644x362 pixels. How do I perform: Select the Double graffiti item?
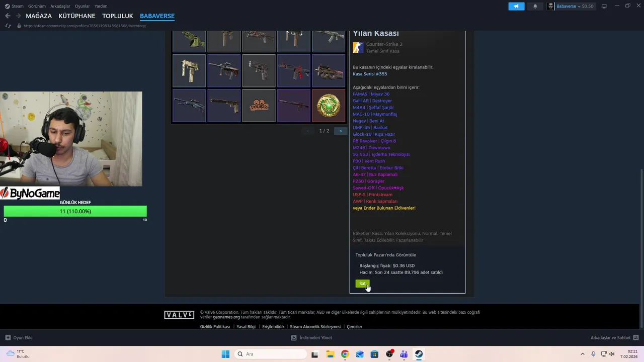pyautogui.click(x=259, y=106)
